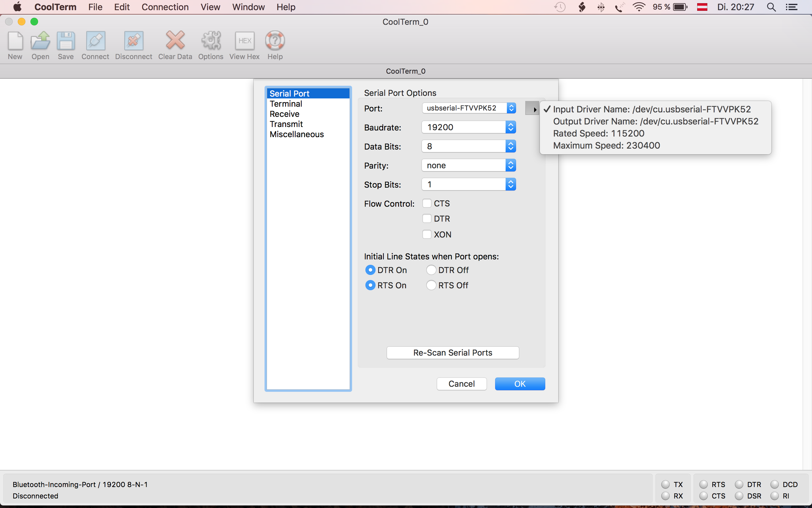Click the Disconnect toolbar icon
812x508 pixels.
134,41
